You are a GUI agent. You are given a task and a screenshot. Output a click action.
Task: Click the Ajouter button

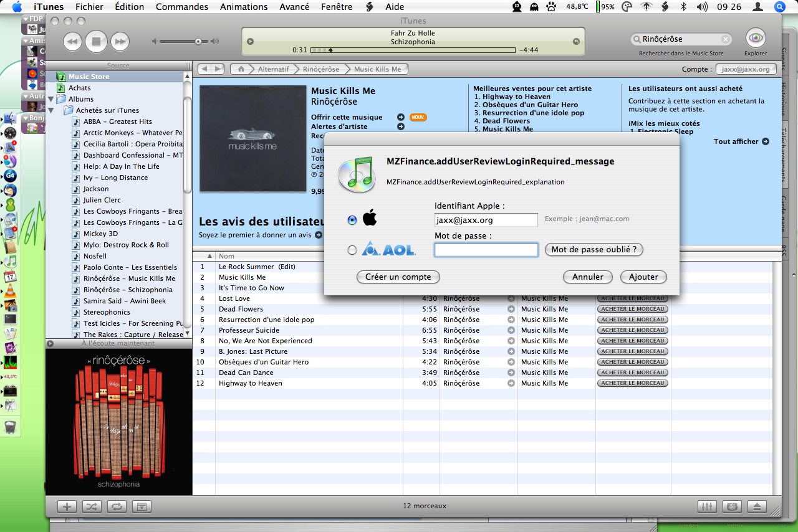[x=643, y=277]
